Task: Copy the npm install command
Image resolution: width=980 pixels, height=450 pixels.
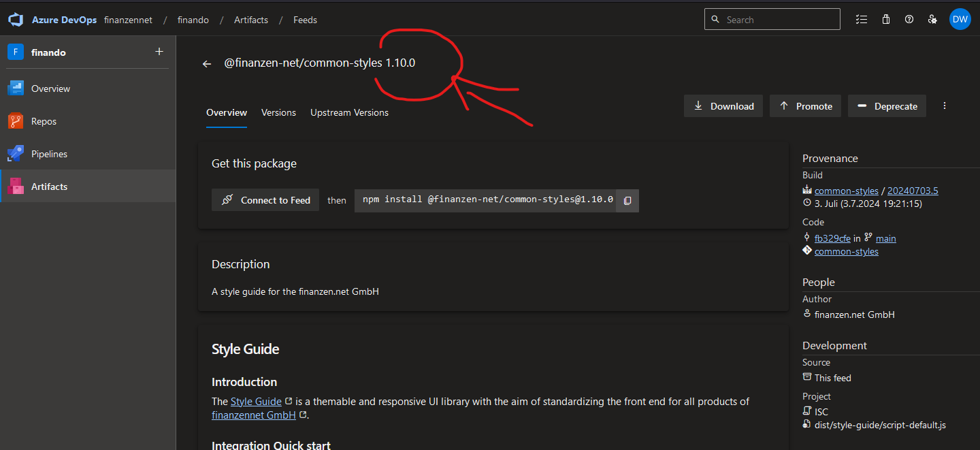Action: click(x=627, y=200)
